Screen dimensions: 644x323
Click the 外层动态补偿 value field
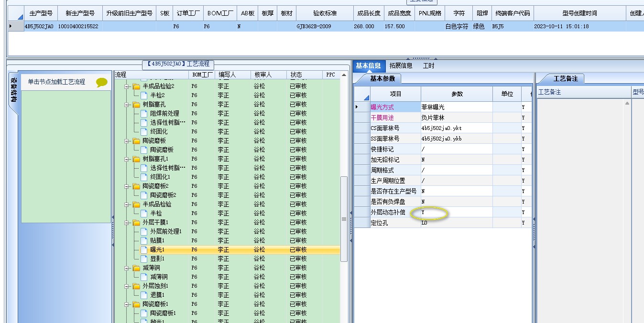click(x=457, y=212)
